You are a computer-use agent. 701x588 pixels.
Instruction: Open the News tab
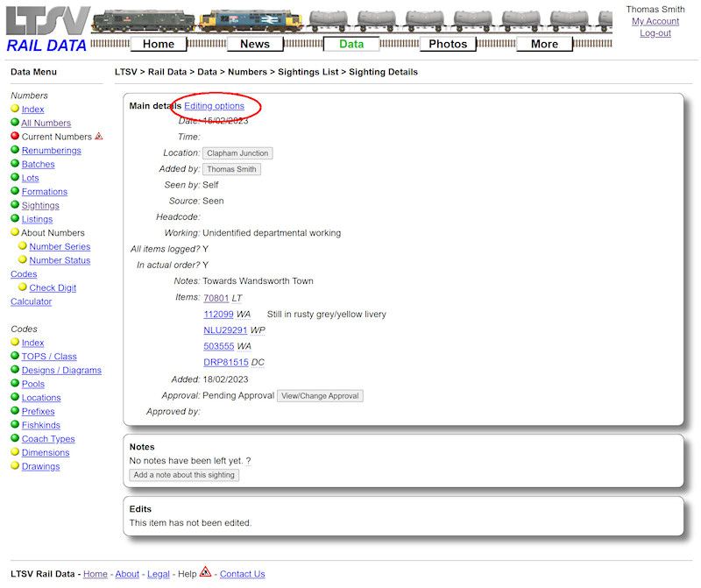point(255,44)
